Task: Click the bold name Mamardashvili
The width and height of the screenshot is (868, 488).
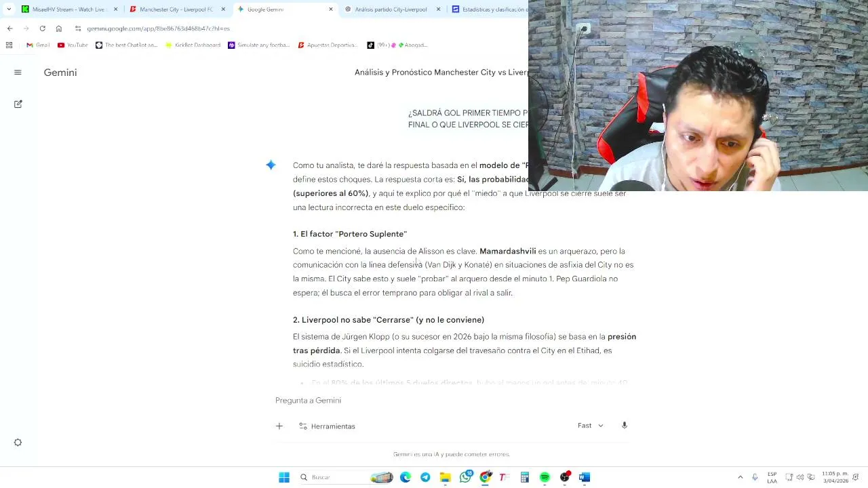Action: click(507, 251)
